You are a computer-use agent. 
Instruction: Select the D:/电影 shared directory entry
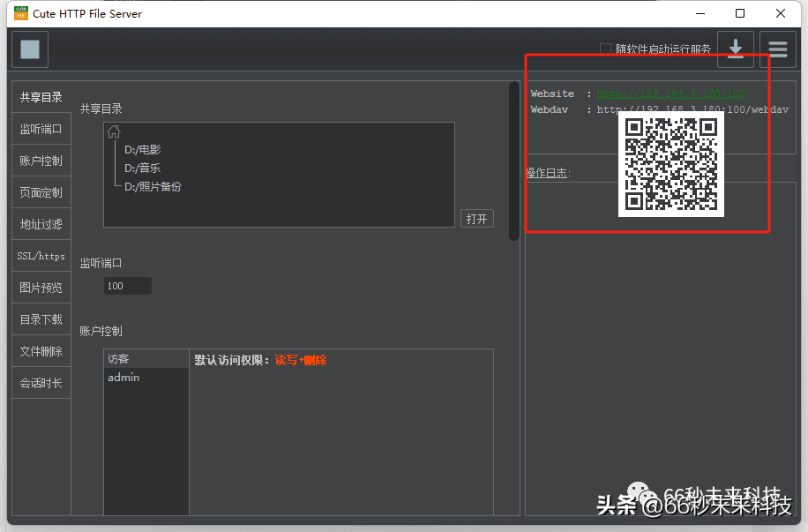click(x=142, y=149)
